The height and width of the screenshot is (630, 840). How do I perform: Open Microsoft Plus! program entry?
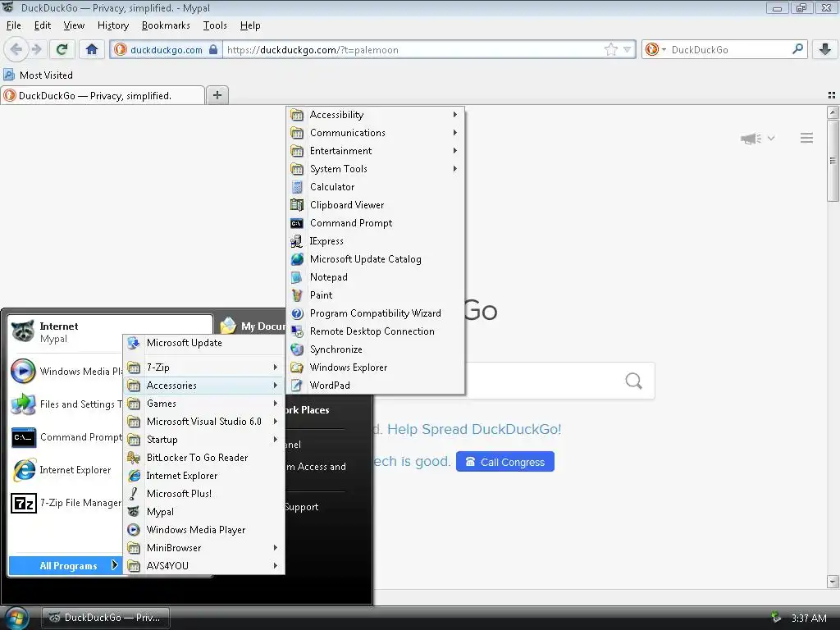[x=203, y=493]
